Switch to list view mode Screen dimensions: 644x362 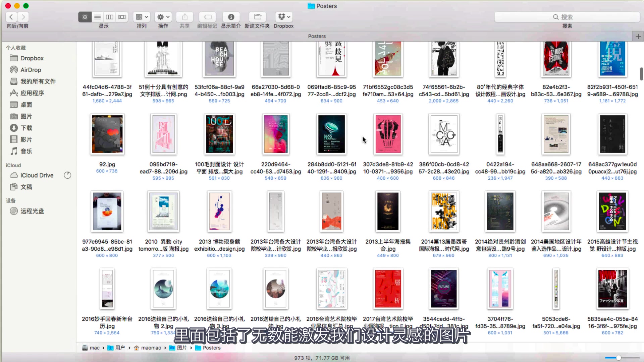click(x=97, y=17)
